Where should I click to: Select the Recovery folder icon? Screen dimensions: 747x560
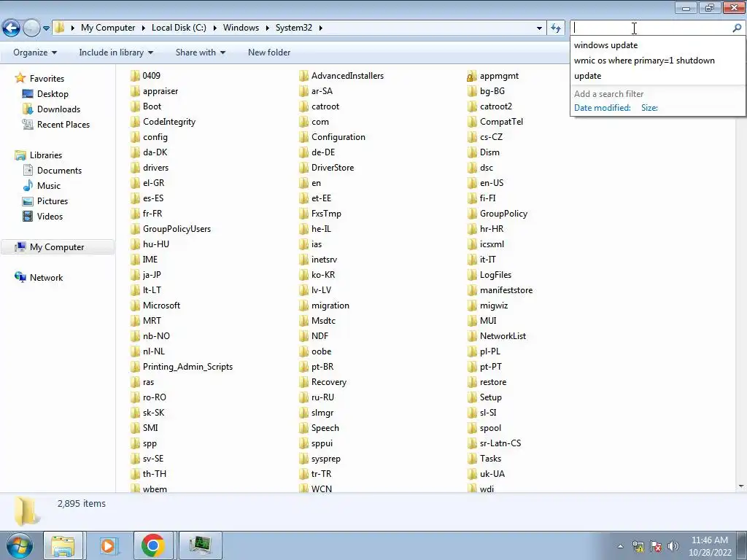pos(304,382)
